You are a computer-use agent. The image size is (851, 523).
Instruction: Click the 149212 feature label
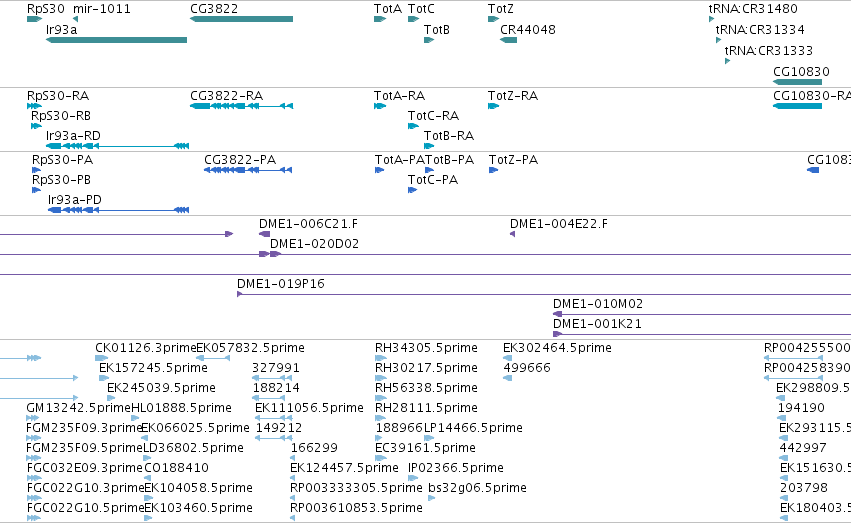[278, 429]
